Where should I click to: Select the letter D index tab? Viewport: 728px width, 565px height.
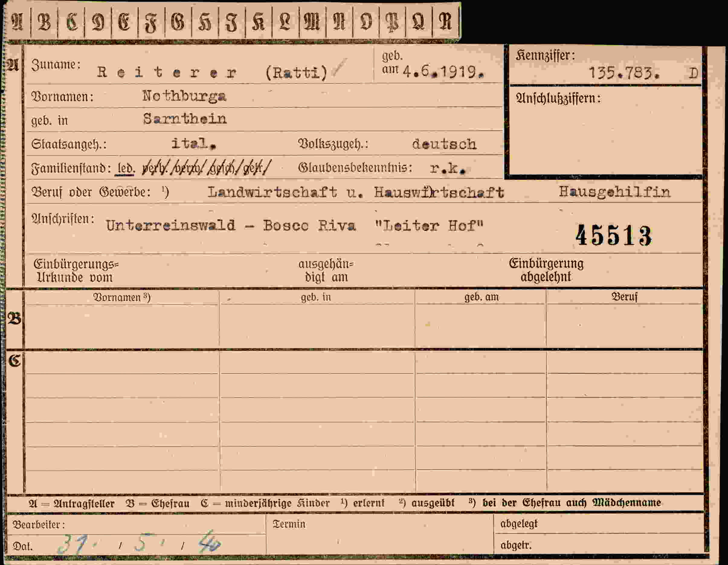[98, 22]
